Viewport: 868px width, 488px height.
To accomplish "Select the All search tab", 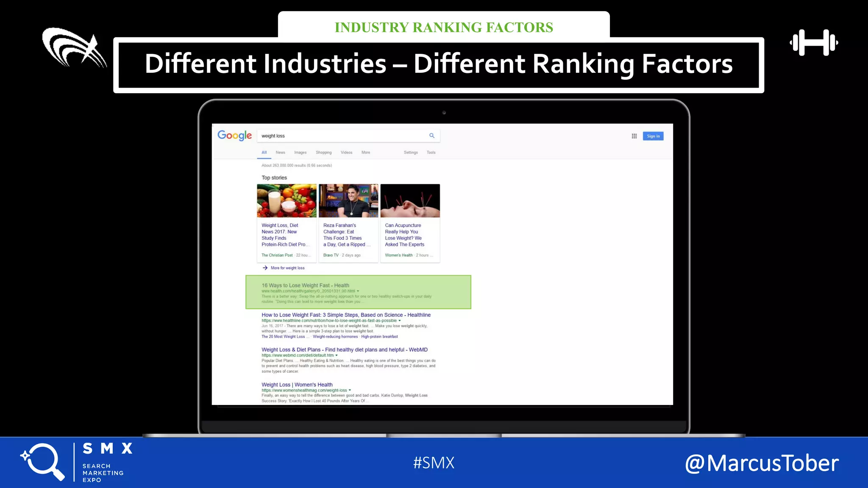I will pos(264,152).
